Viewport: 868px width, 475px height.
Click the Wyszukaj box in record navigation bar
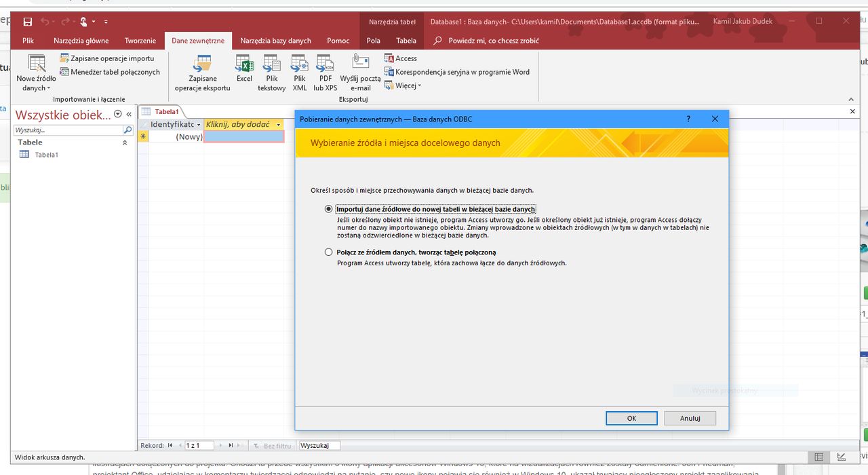coord(319,445)
